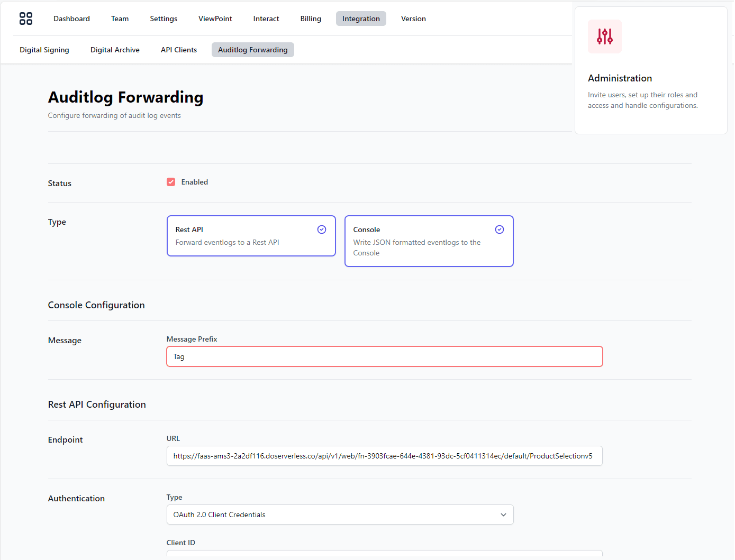This screenshot has height=560, width=735.
Task: Navigate to the Billing menu
Action: pyautogui.click(x=311, y=19)
